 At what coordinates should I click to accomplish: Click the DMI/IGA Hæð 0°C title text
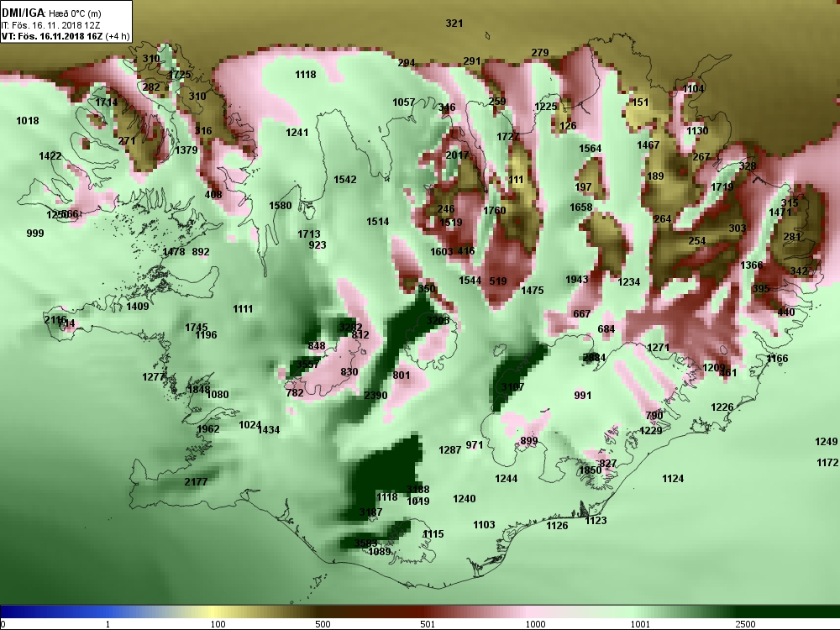(x=51, y=13)
